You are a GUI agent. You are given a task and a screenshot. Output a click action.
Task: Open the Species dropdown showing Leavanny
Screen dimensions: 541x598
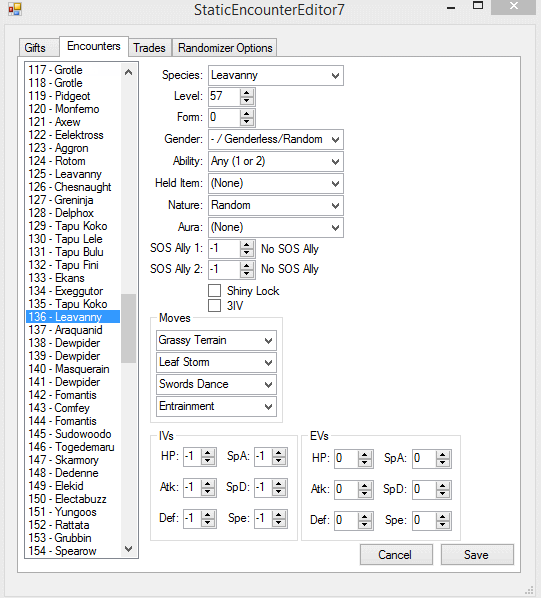276,76
